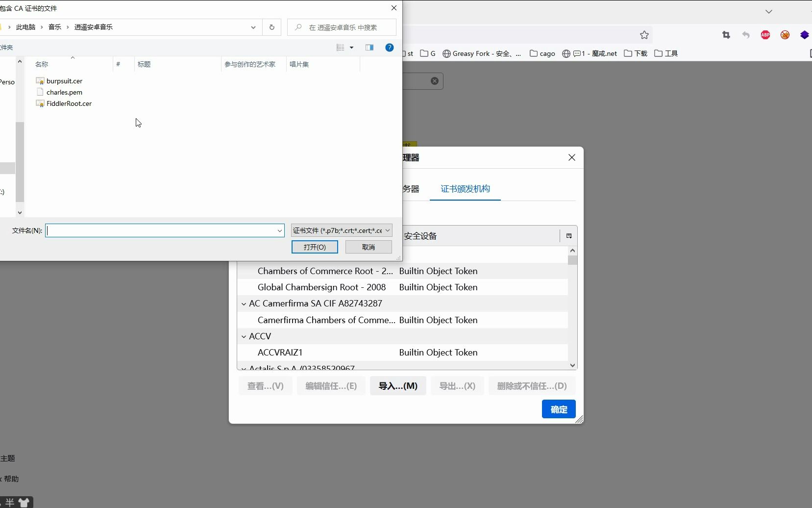The width and height of the screenshot is (812, 508).
Task: Click the blue 确定 button
Action: click(559, 409)
